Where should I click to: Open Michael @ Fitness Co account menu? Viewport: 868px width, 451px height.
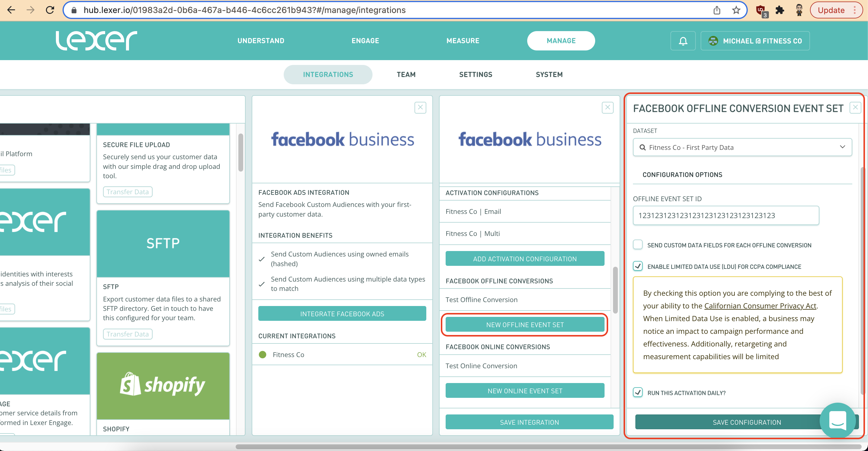pos(755,41)
